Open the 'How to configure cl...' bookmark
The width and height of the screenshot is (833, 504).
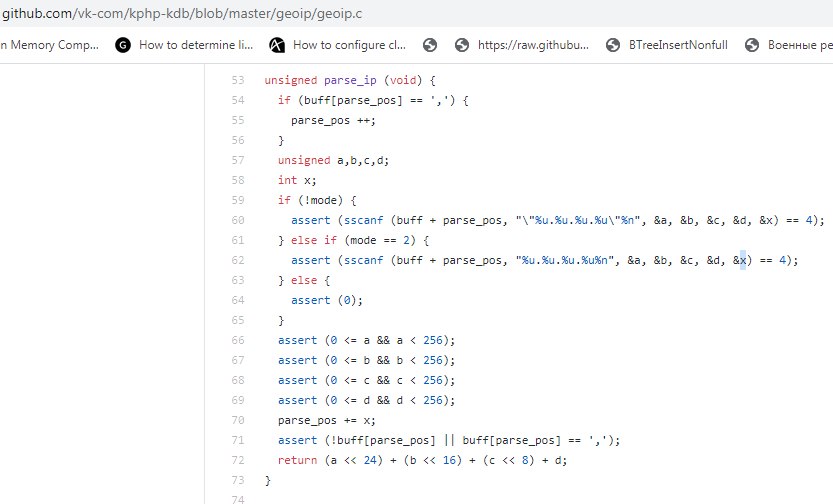point(349,45)
